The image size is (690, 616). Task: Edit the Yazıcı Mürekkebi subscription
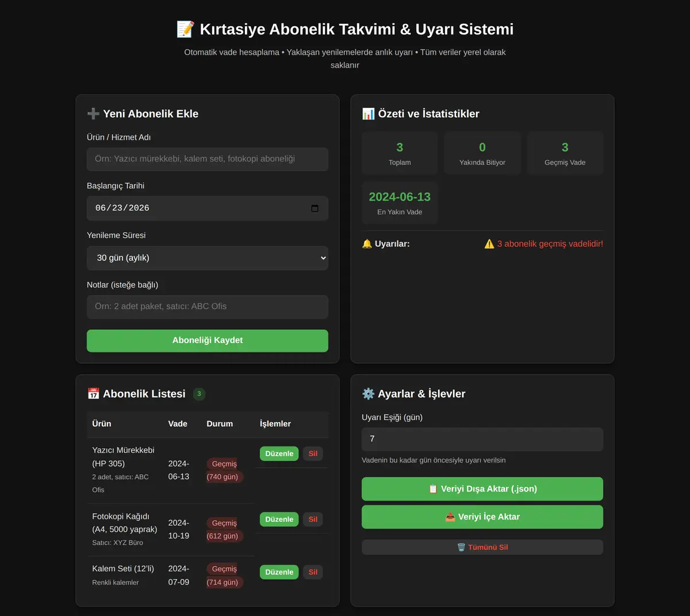coord(279,453)
